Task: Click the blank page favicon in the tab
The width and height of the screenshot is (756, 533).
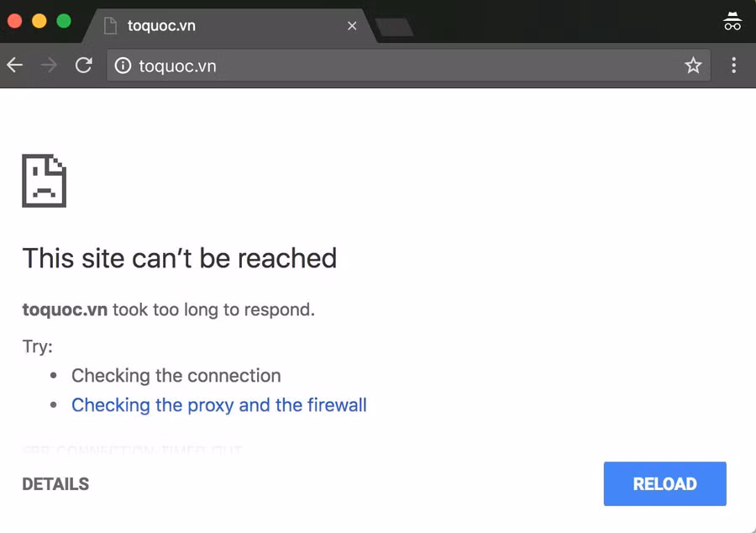Action: (x=109, y=26)
